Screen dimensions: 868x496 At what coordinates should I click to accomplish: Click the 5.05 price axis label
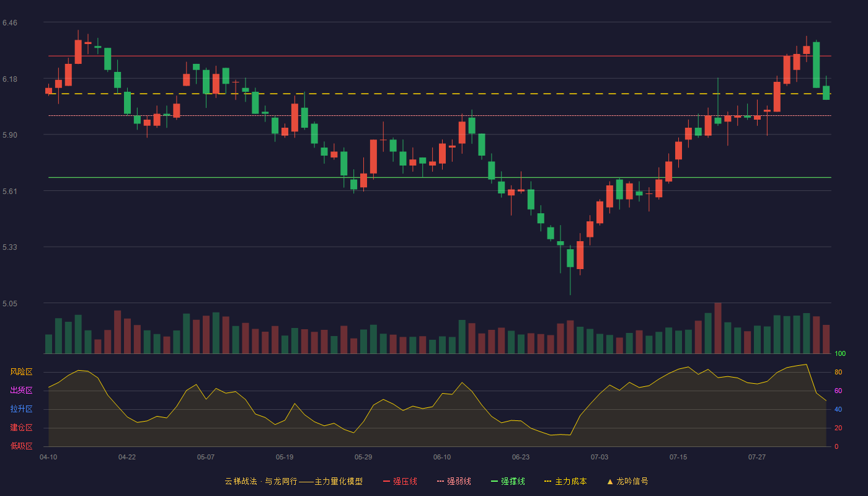[x=10, y=304]
